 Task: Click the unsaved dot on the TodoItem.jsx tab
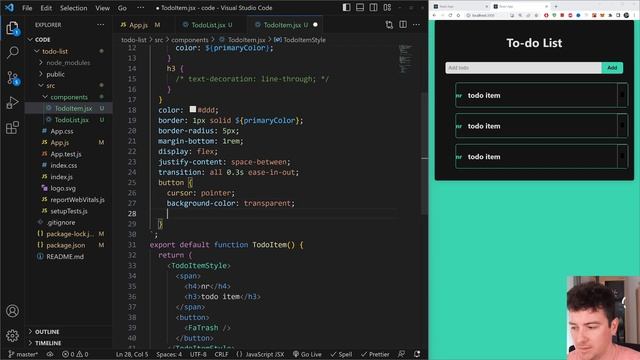point(315,25)
